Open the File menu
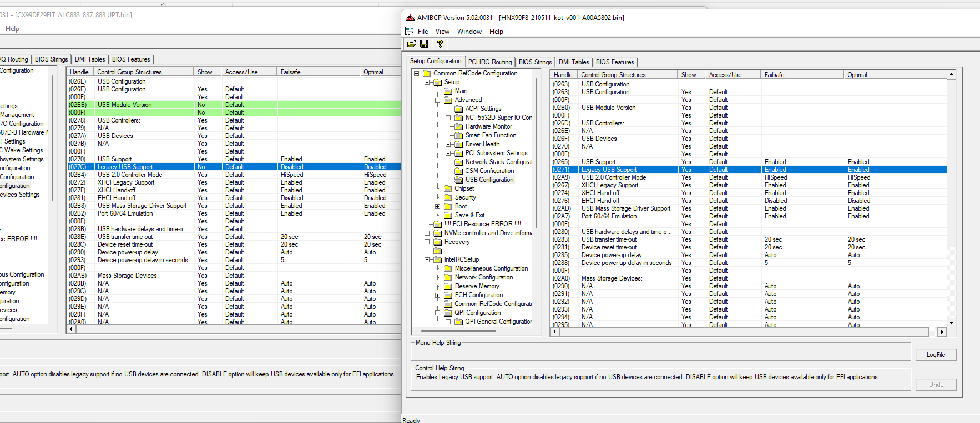The width and height of the screenshot is (980, 423). (423, 32)
